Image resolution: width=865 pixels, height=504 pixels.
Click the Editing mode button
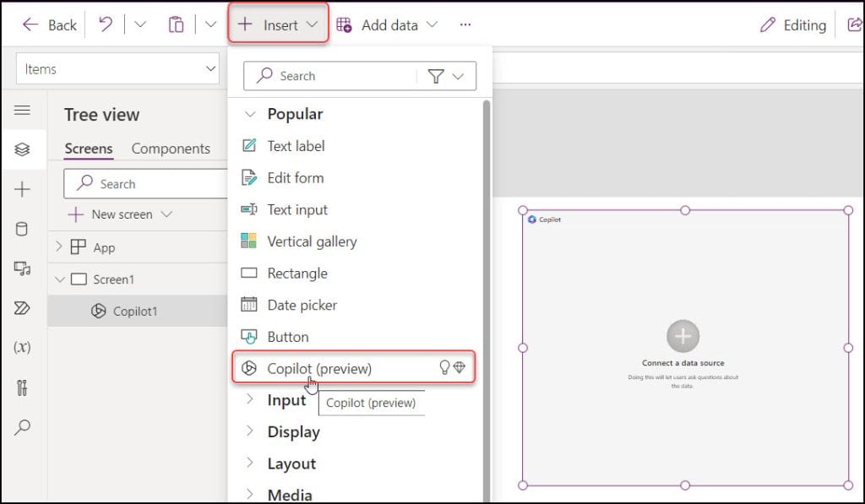coord(793,25)
